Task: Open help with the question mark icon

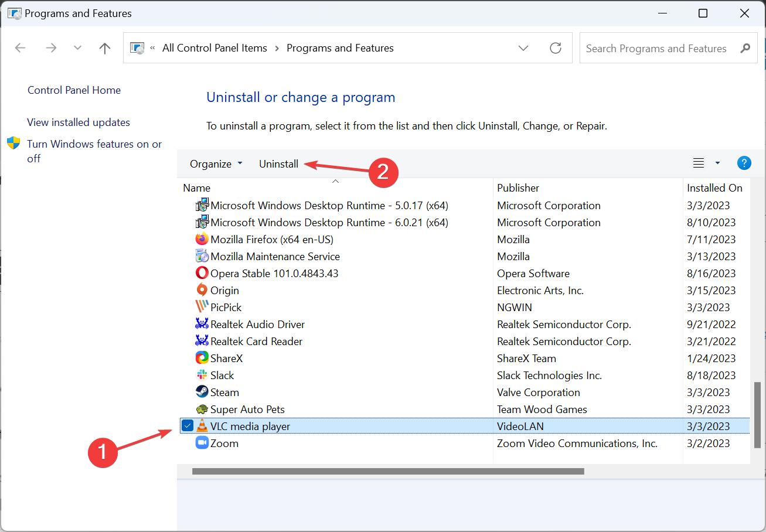Action: [744, 163]
